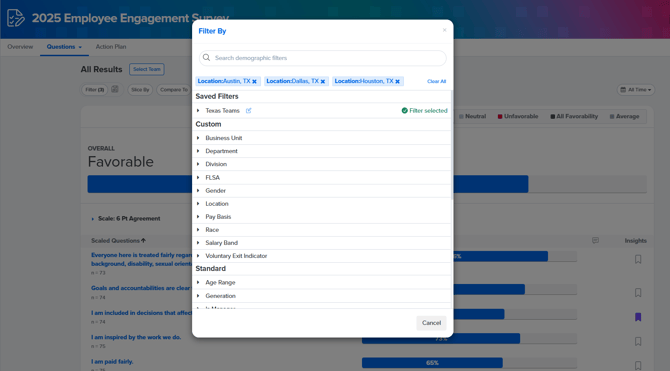This screenshot has width=670, height=371.
Task: Click the Cancel button
Action: click(432, 323)
